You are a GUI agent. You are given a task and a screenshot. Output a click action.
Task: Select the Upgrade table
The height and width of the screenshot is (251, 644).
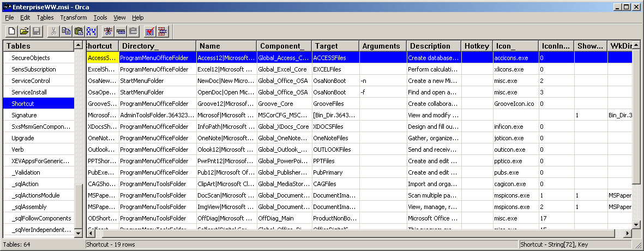pos(39,138)
